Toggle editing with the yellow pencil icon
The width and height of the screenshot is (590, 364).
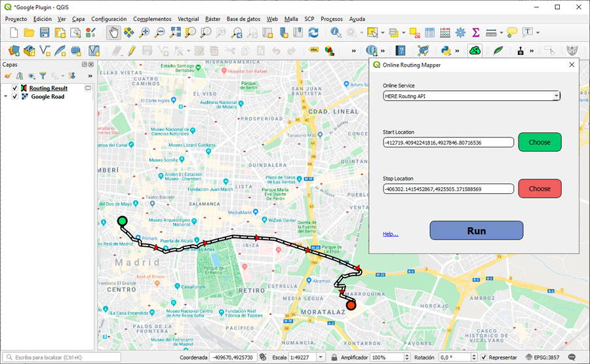pyautogui.click(x=132, y=50)
